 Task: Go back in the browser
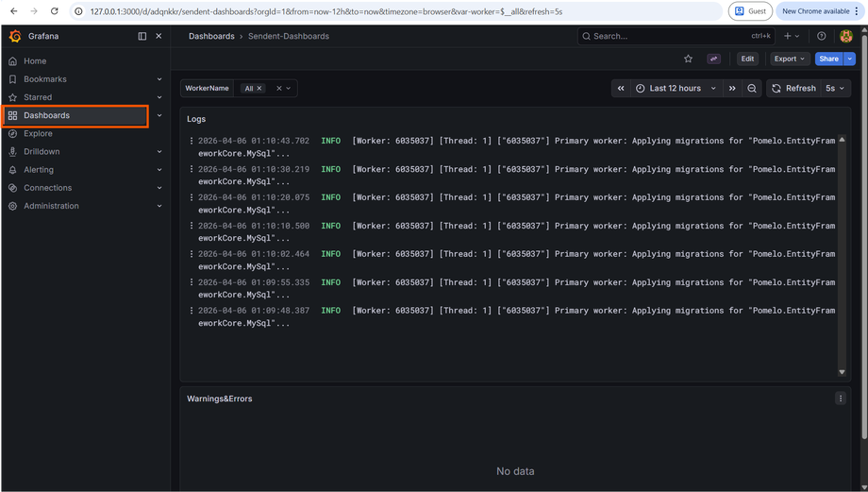(x=14, y=11)
